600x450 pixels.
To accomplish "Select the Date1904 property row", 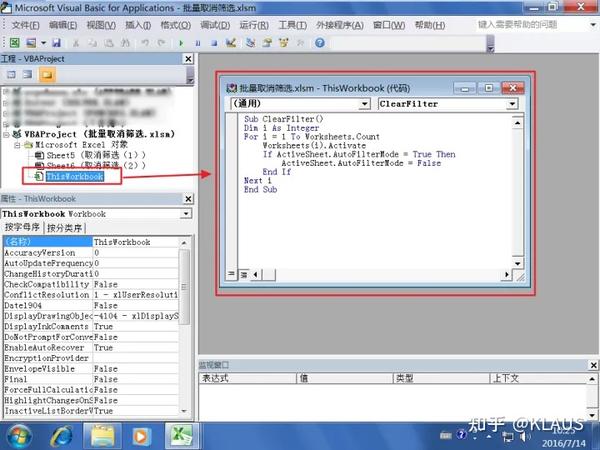I will point(91,305).
